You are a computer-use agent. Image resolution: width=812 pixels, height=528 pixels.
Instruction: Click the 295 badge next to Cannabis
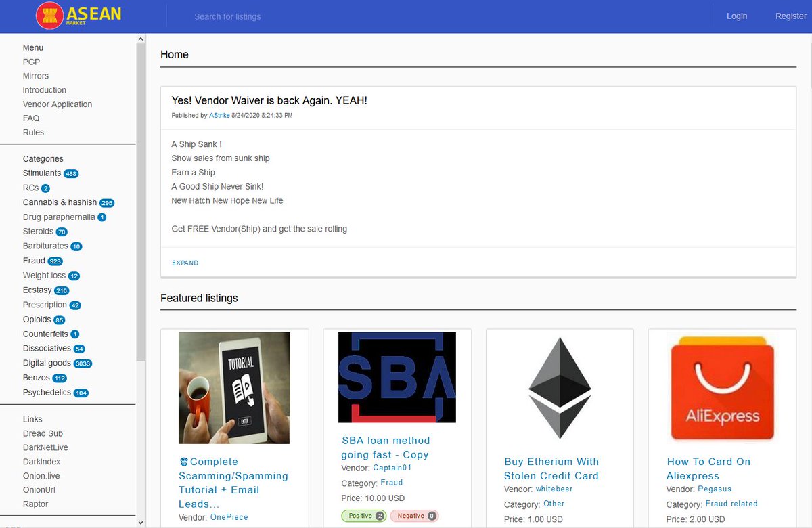(x=107, y=203)
